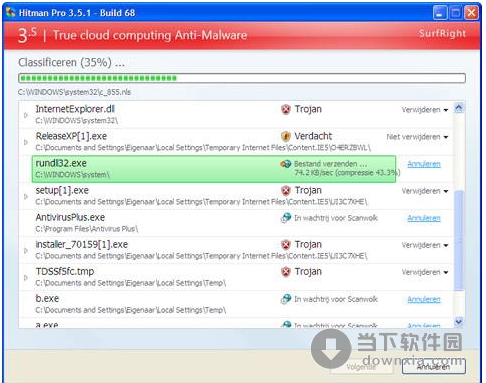Click the C:\Program Files\Antivirus Plus\ path
This screenshot has height=383, width=486.
[87, 229]
